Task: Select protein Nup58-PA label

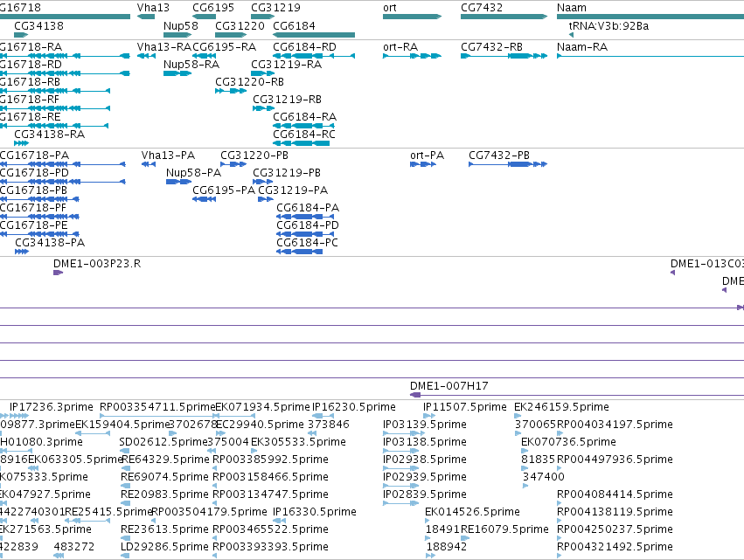Action: point(193,173)
